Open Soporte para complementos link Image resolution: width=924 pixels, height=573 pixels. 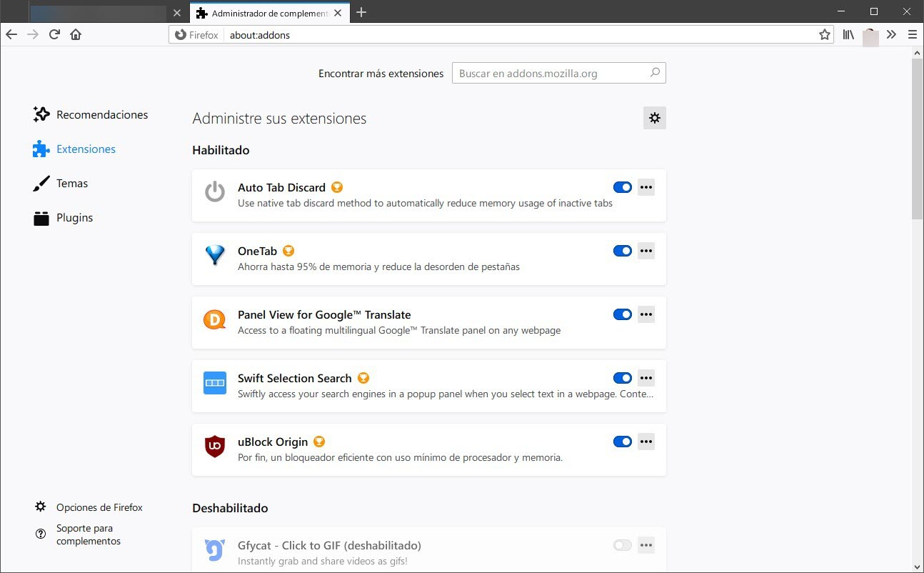[x=88, y=534]
